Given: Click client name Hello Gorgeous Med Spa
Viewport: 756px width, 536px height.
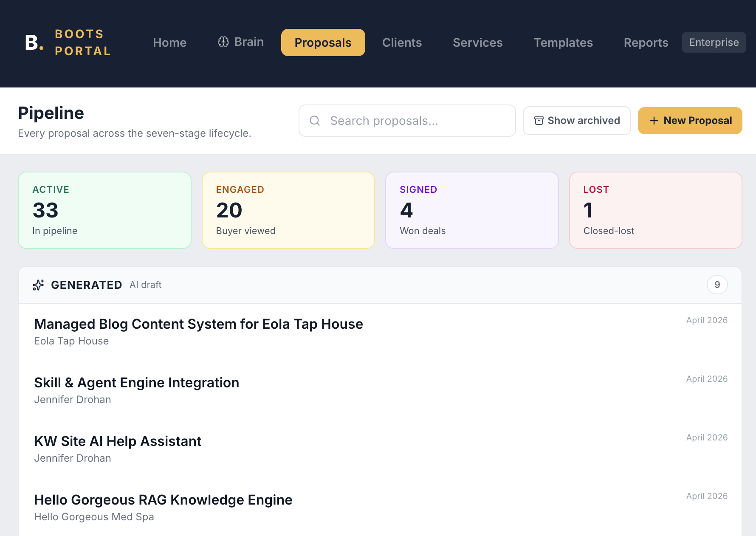Looking at the screenshot, I should point(94,517).
